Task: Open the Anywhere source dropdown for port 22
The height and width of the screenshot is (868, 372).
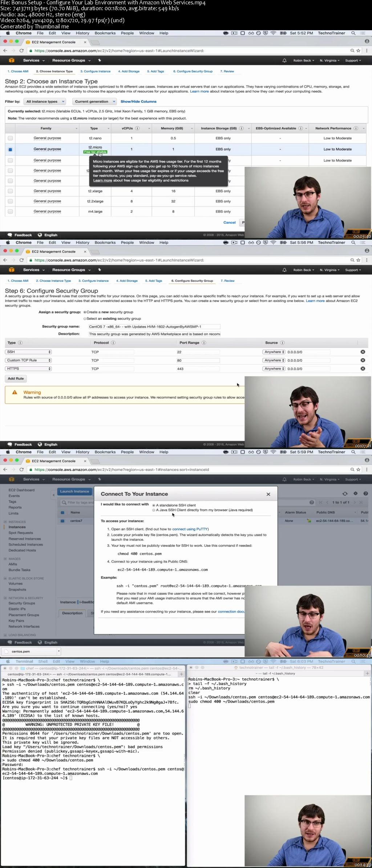Action: [274, 352]
